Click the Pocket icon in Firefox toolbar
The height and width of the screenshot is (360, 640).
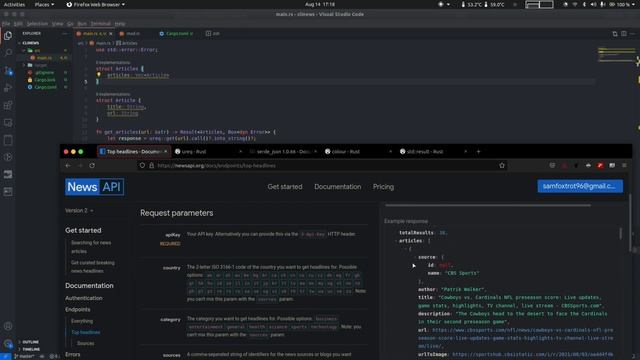[552, 165]
